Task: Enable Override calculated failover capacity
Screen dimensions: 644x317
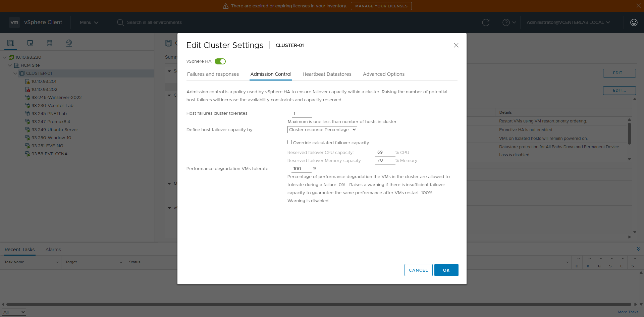Action: [290, 142]
